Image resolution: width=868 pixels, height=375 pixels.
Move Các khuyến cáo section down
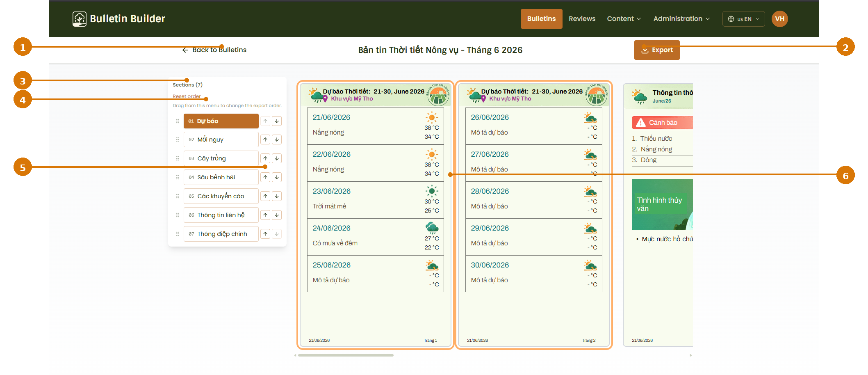pos(277,196)
